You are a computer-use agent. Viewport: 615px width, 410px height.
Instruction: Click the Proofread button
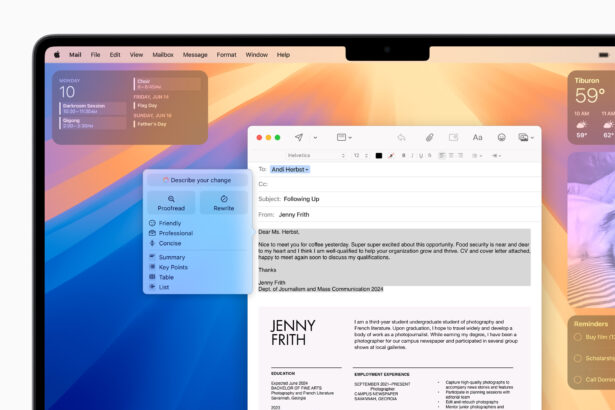171,203
